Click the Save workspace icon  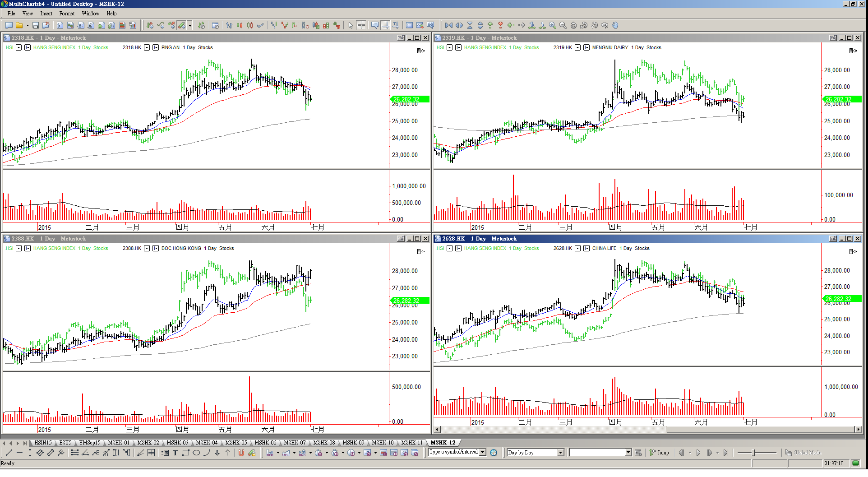35,25
